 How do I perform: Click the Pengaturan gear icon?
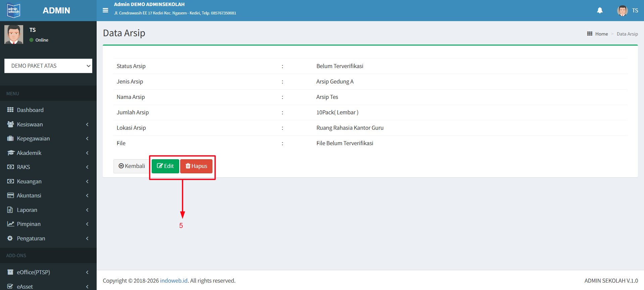[x=10, y=238]
